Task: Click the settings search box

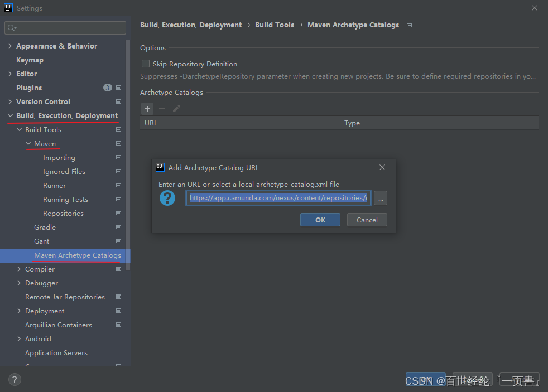Action: tap(65, 28)
